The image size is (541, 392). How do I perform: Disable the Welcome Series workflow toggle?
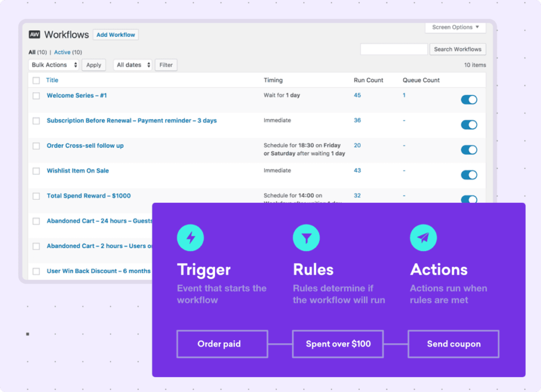469,100
